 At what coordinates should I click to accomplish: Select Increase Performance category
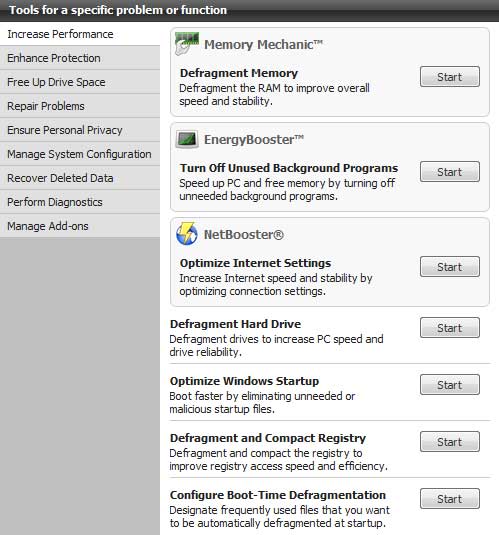80,34
